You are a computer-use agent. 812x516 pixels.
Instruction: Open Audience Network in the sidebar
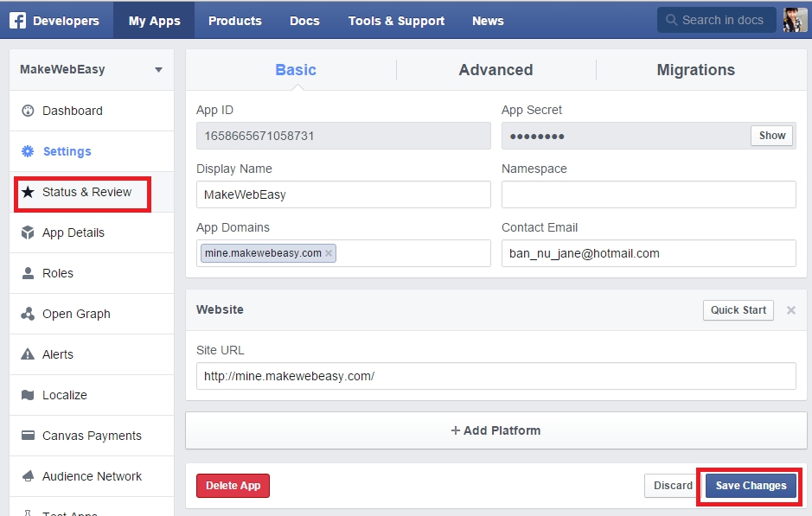click(x=92, y=476)
